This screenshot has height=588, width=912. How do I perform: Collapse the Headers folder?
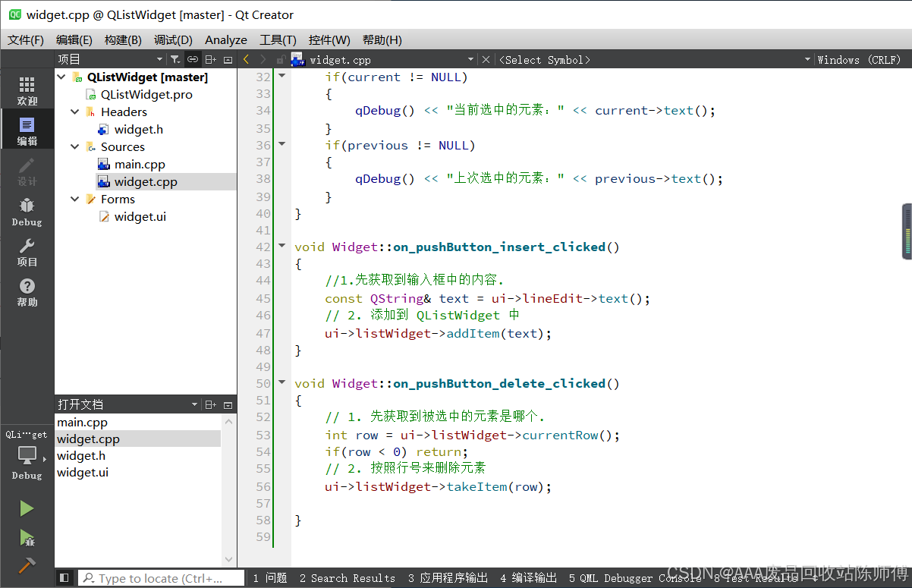tap(75, 112)
